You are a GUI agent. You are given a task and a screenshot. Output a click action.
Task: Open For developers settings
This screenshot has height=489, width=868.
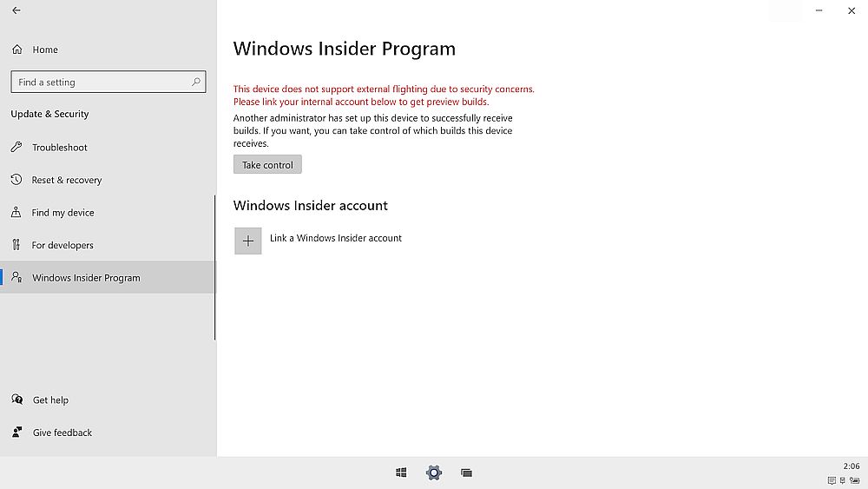[108, 245]
